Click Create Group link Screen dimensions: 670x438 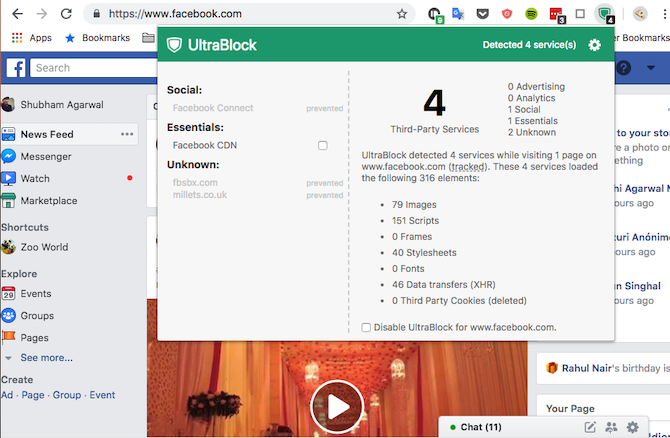point(67,395)
